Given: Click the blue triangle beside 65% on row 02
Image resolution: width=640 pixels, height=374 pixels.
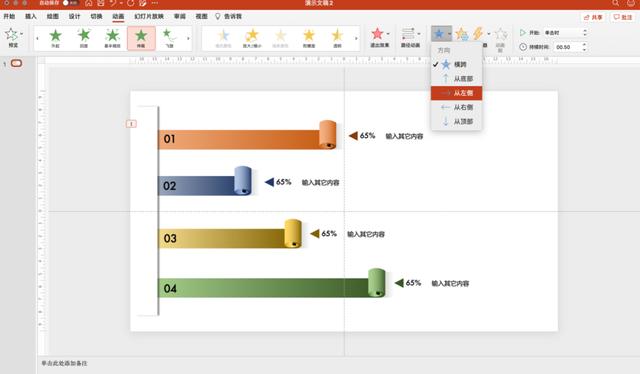Looking at the screenshot, I should coord(269,182).
